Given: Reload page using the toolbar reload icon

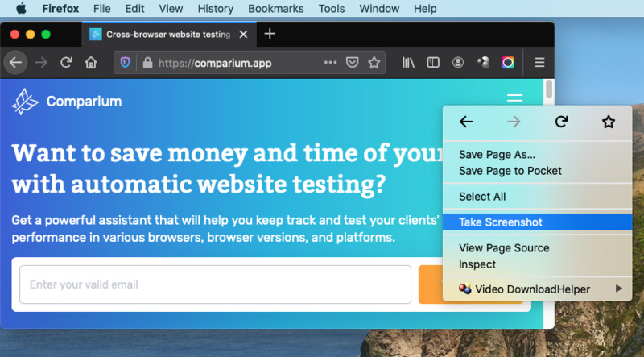Looking at the screenshot, I should (x=66, y=63).
